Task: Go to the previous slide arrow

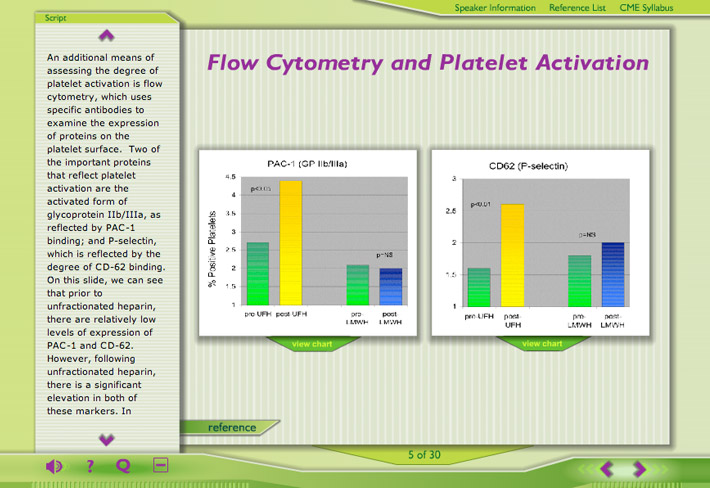Action: tap(607, 469)
